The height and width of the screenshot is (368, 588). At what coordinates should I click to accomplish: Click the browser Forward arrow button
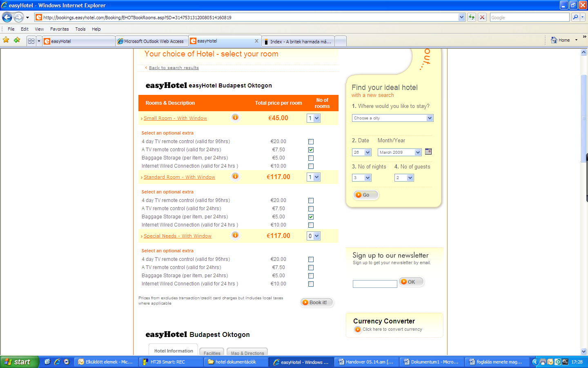coord(18,17)
